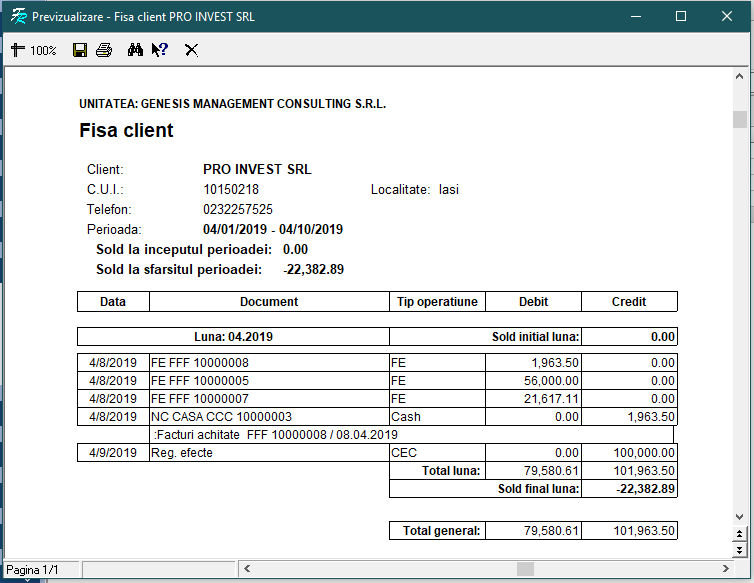Activate the context help pointer
The width and height of the screenshot is (754, 583).
point(159,50)
